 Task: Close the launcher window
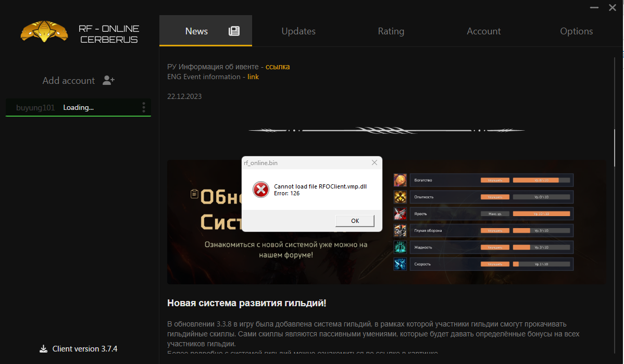tap(613, 8)
